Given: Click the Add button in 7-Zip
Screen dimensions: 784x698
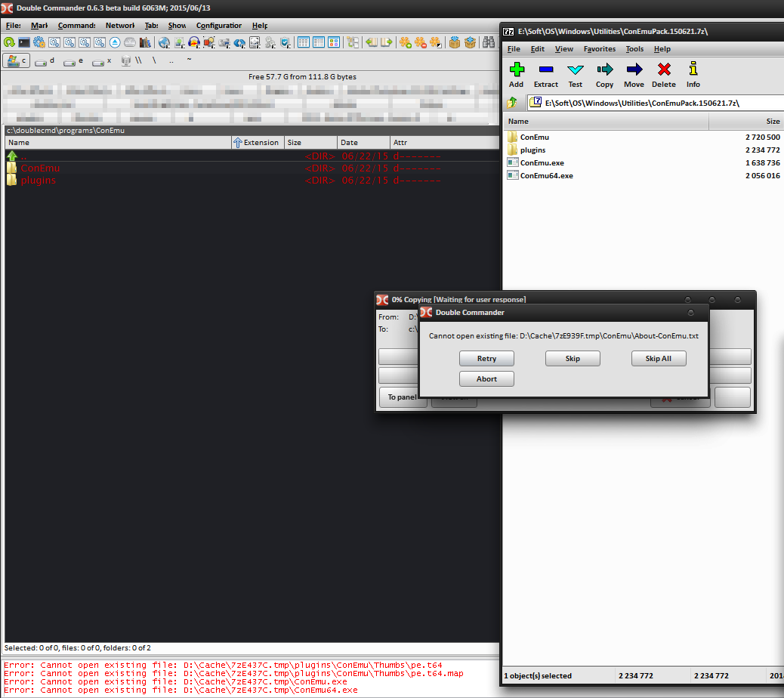Looking at the screenshot, I should [x=517, y=76].
